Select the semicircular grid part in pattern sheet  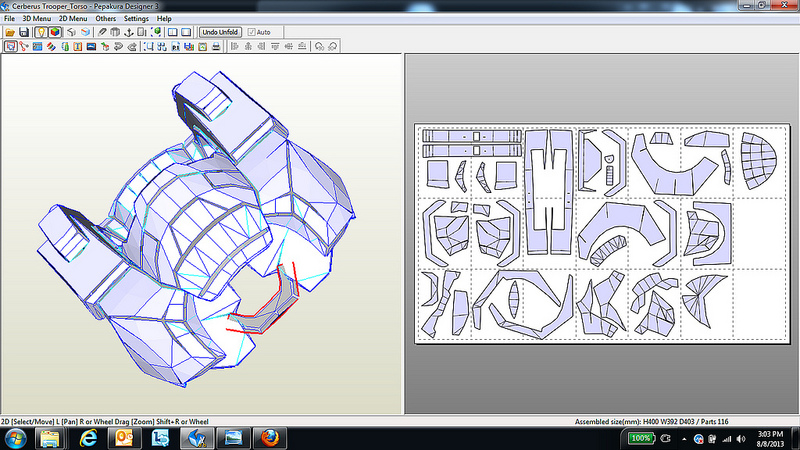(759, 161)
